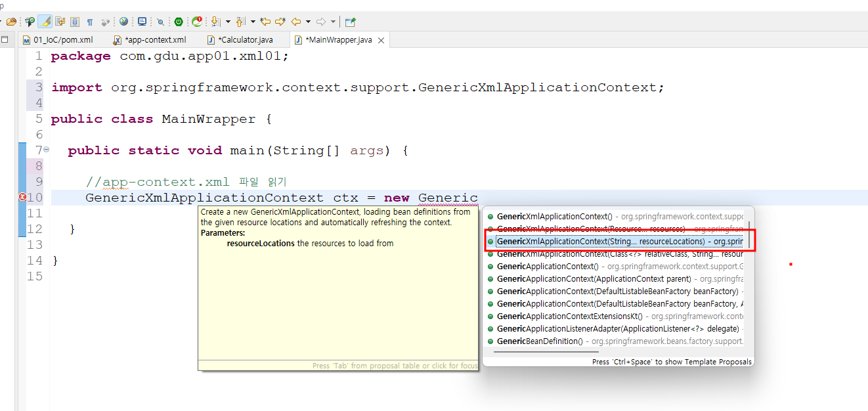Open Previous Annotation dropdown arrow
The height and width of the screenshot is (411, 868).
point(253,22)
